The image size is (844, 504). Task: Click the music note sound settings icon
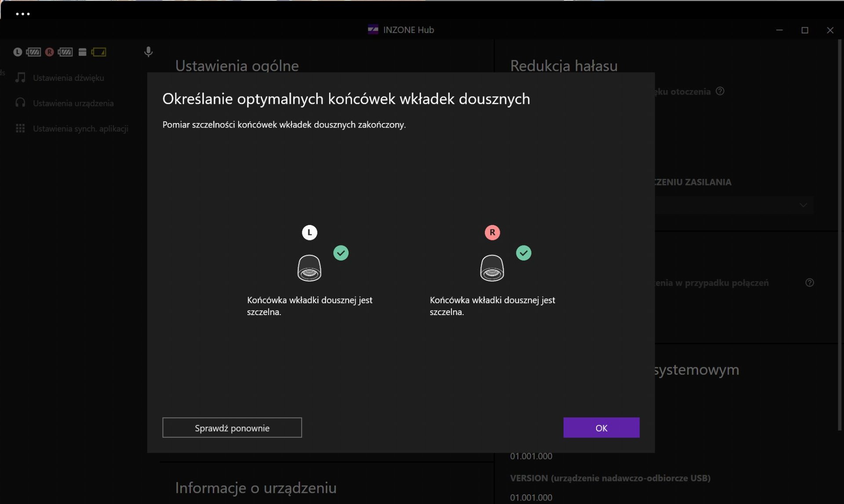20,78
